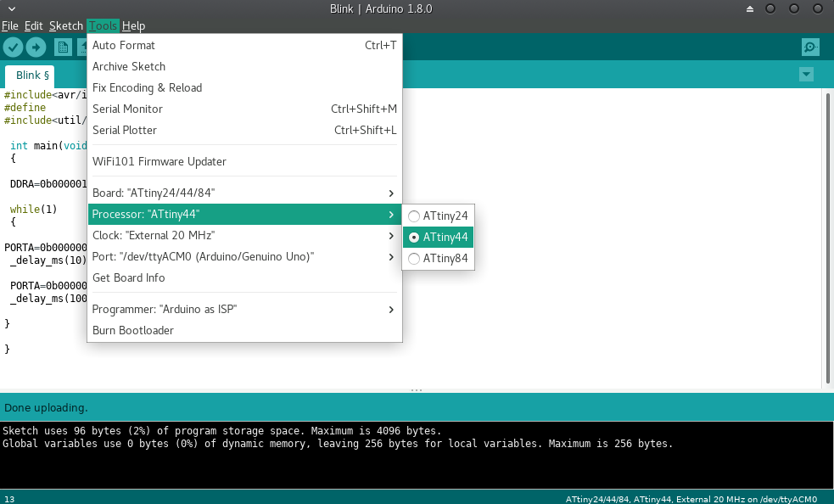
Task: Click board info text in status bar
Action: coord(691,499)
